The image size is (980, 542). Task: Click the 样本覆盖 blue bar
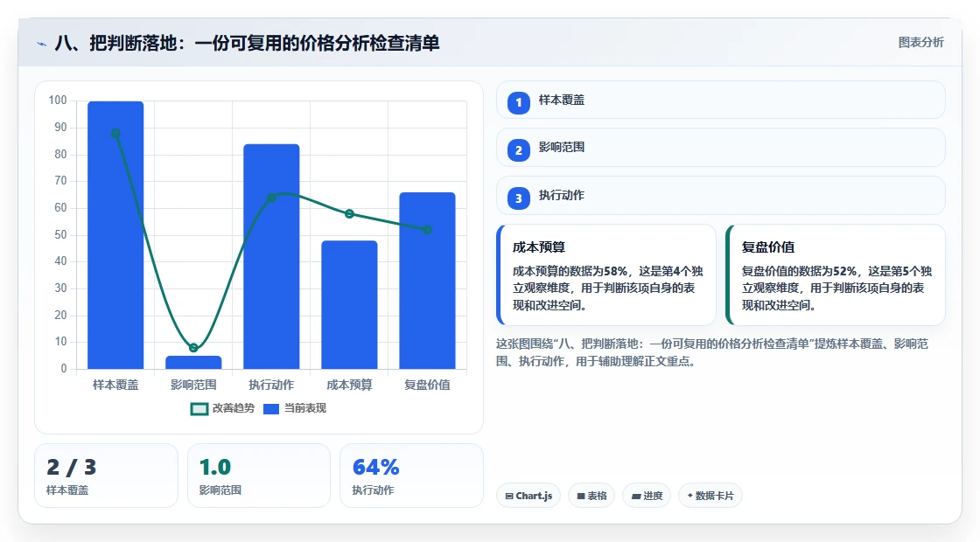point(115,235)
